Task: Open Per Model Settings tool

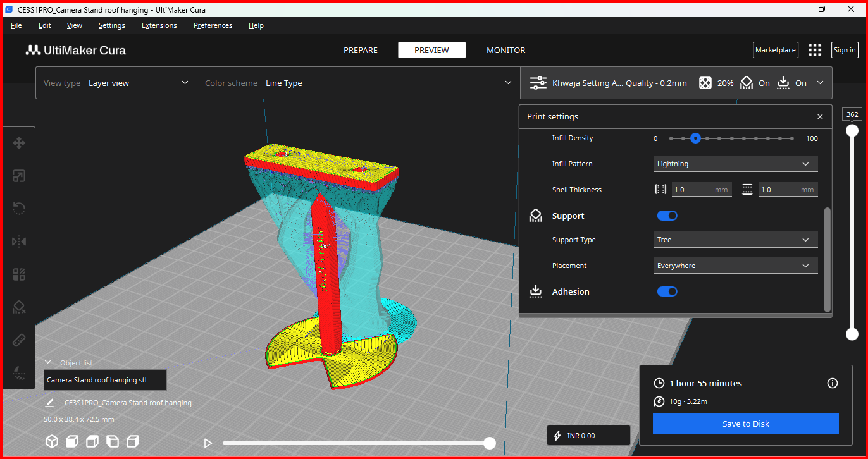Action: tap(19, 274)
